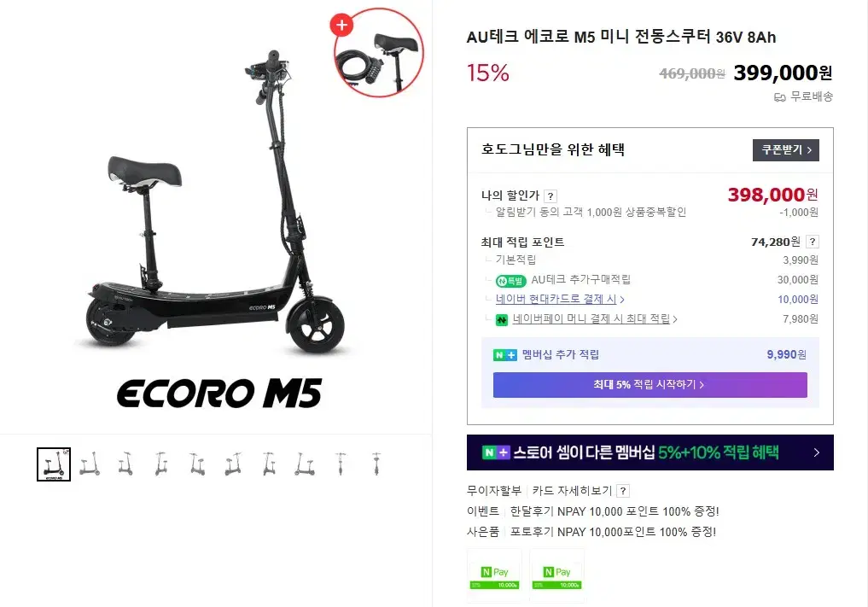Viewport: 868px width, 607px height.
Task: Open help icon next to 나의 할인가
Action: pos(551,196)
